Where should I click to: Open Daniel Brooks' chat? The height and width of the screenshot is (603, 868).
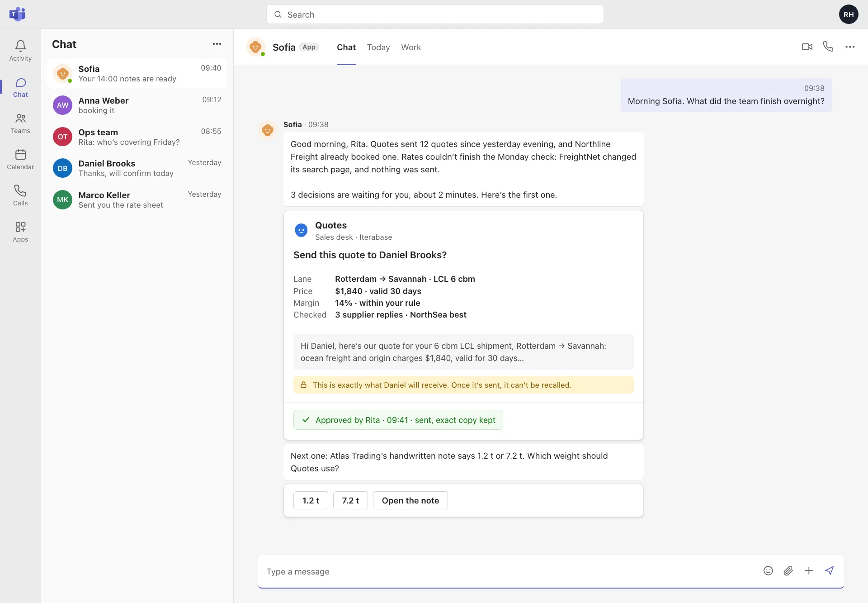(137, 168)
